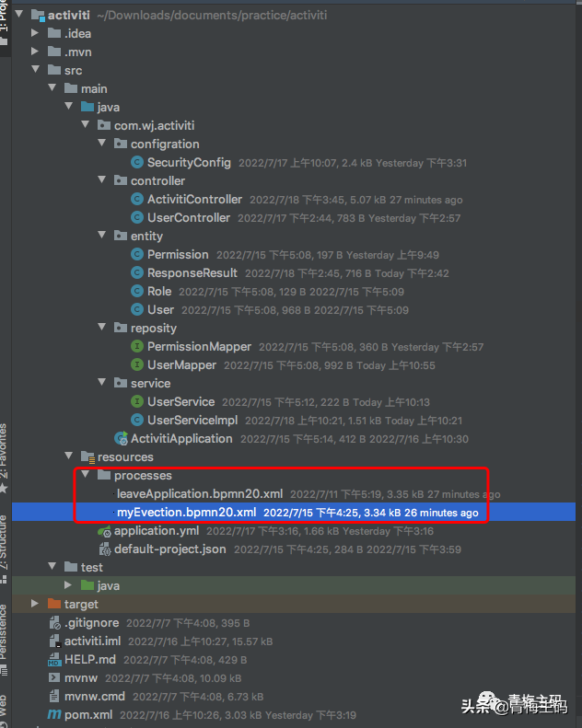Open the Persistence tool window tab
The height and width of the screenshot is (728, 582).
coord(4,639)
